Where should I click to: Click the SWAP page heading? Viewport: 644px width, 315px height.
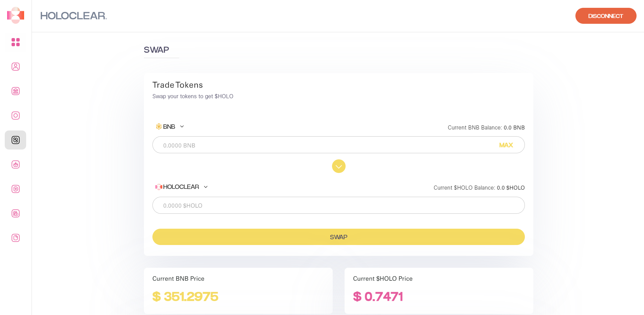pyautogui.click(x=157, y=50)
